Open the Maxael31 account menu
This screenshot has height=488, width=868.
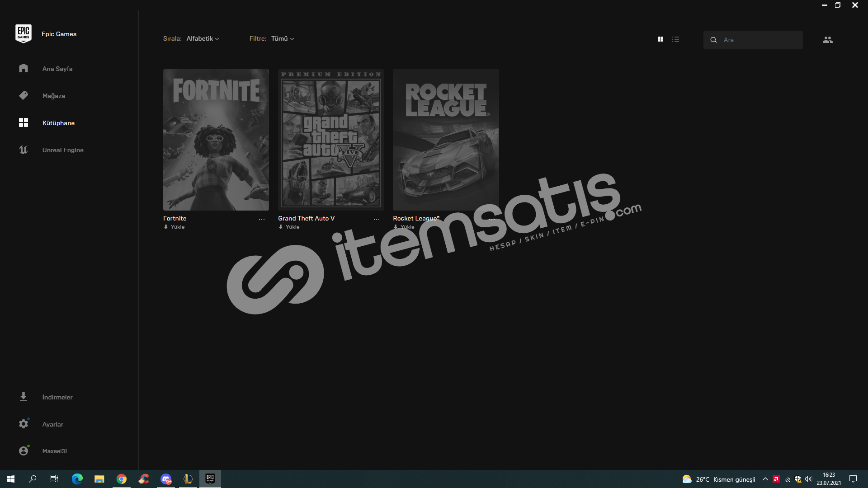pos(55,451)
